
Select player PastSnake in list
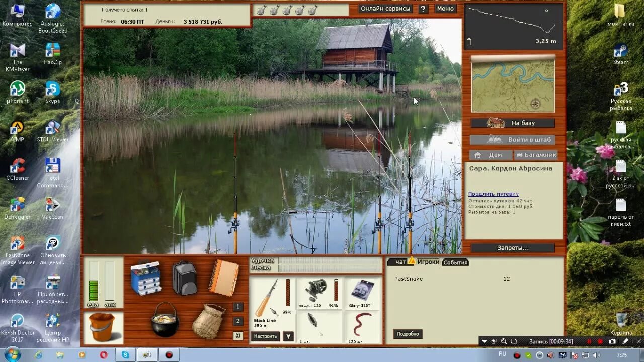point(409,279)
